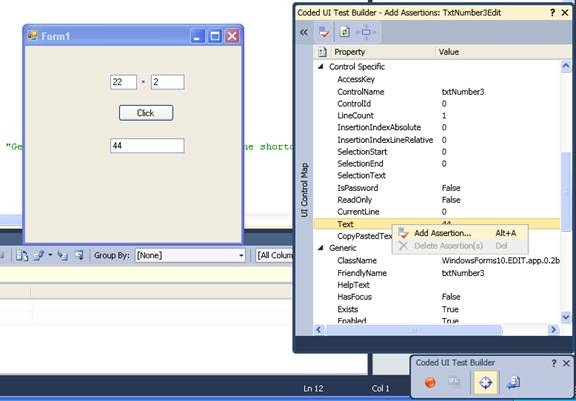The height and width of the screenshot is (401, 576).
Task: Click the Property column header
Action: [383, 52]
